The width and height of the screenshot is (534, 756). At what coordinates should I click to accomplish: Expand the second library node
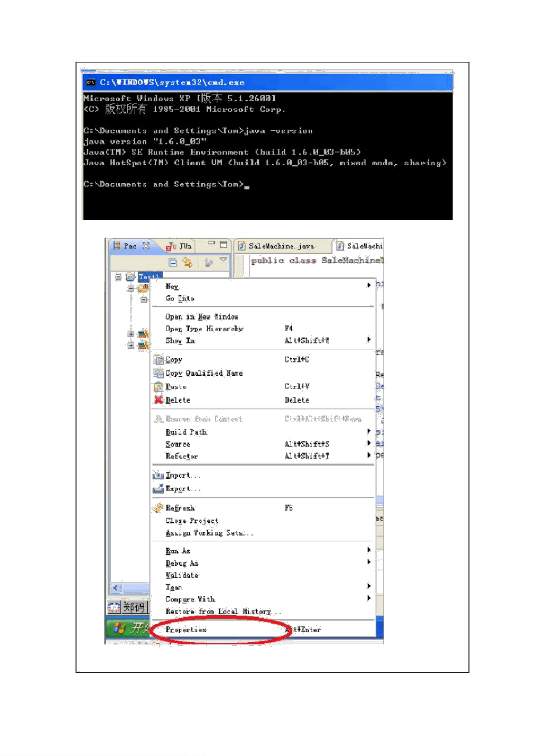pos(131,345)
